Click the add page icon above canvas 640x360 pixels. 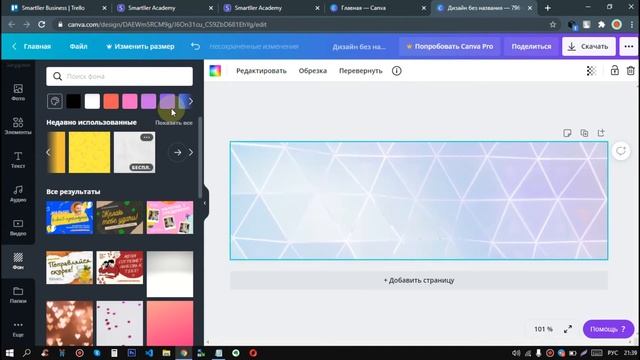601,133
